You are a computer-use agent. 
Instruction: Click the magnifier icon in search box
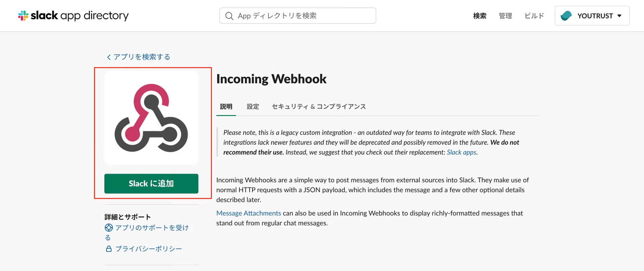click(x=229, y=16)
